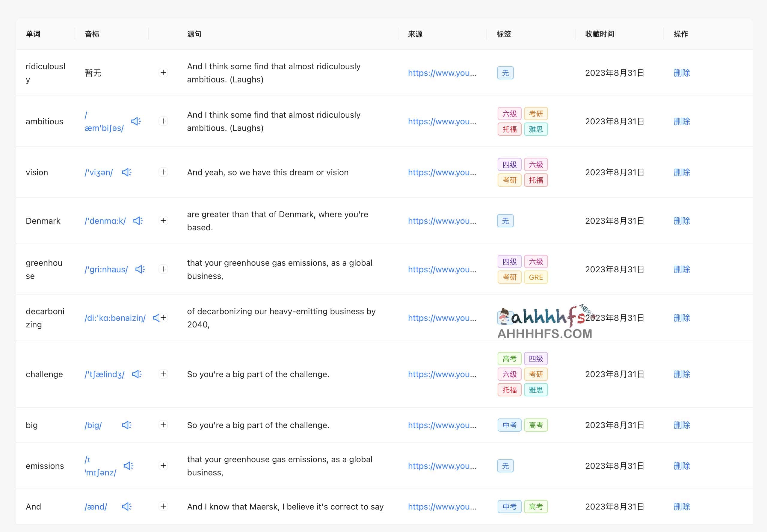767x532 pixels.
Task: Play pronunciation audio for ambitious
Action: click(136, 121)
